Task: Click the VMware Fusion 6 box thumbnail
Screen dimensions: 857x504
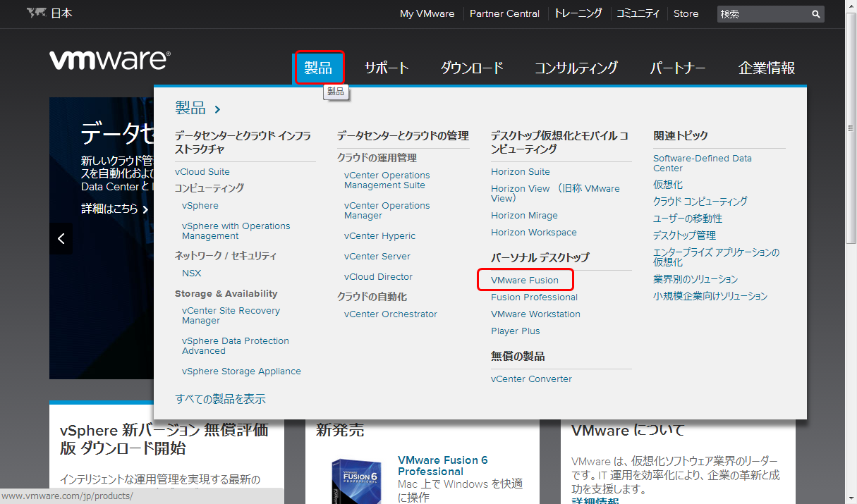Action: point(358,481)
